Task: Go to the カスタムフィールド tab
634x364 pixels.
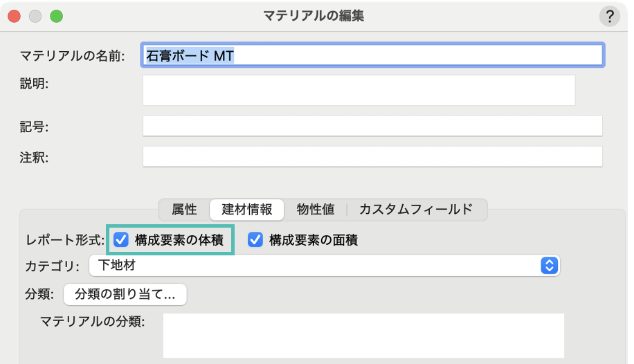Action: (x=415, y=209)
